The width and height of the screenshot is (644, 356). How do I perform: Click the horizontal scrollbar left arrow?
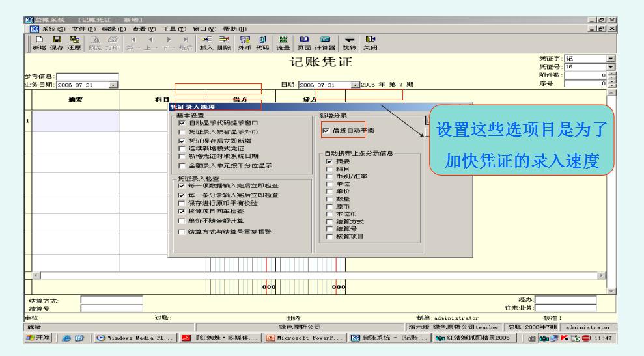point(36,275)
